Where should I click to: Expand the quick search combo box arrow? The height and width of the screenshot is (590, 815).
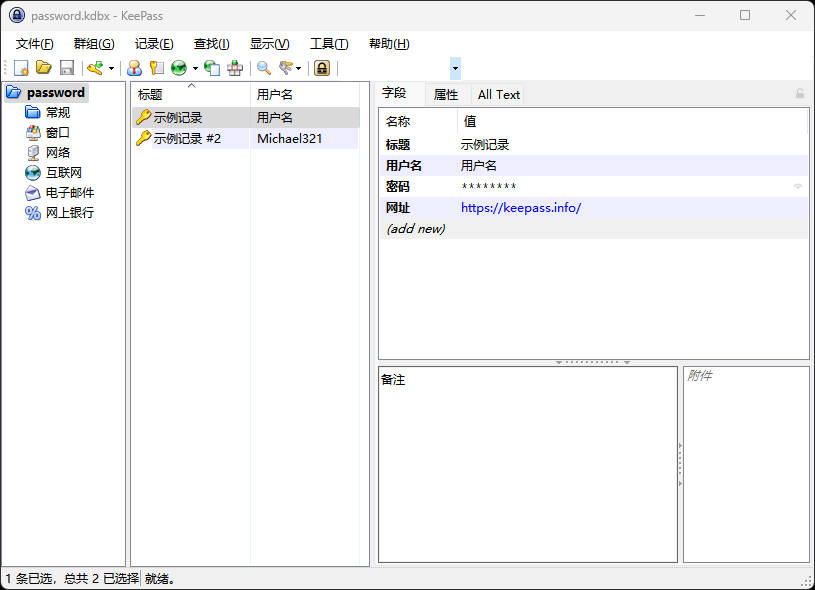[456, 68]
